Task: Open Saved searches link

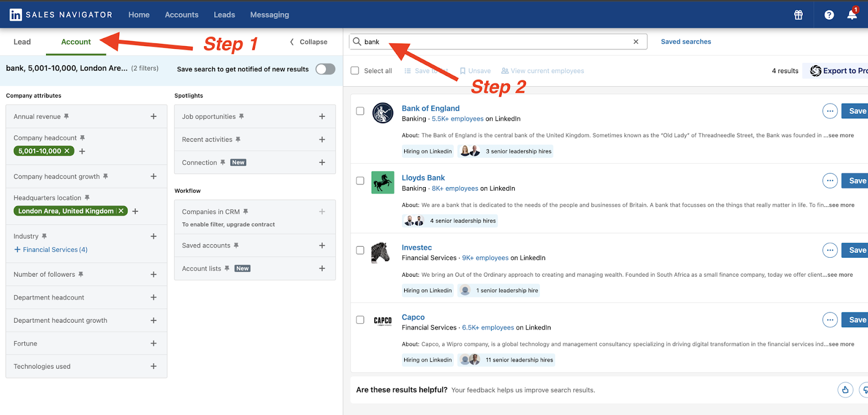Action: tap(686, 42)
